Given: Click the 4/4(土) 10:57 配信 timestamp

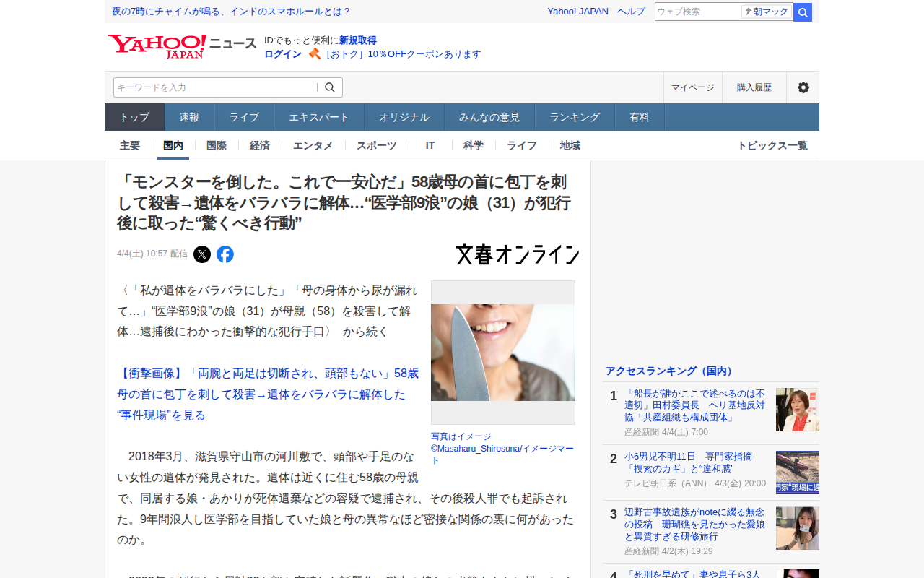Looking at the screenshot, I should (x=152, y=254).
